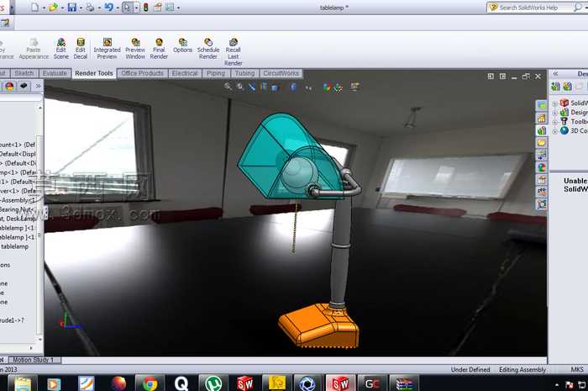588x391 pixels.
Task: Click the Under Defined status text
Action: (x=470, y=370)
